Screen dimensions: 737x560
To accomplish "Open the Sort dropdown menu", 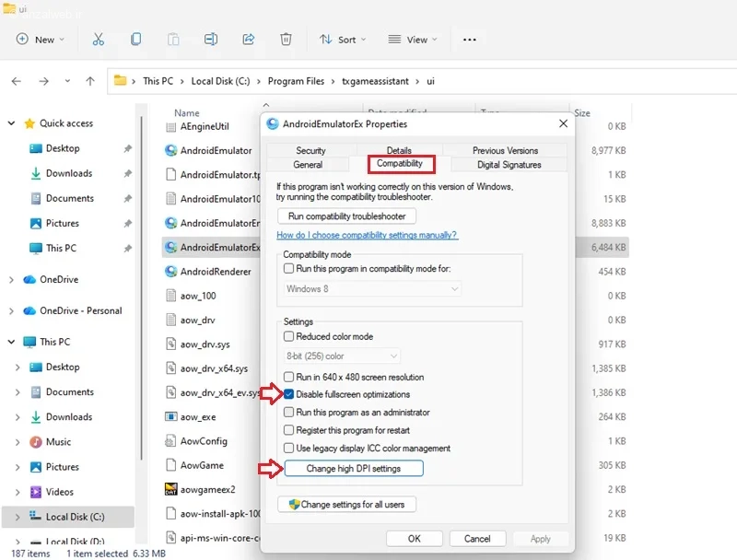I will click(342, 40).
